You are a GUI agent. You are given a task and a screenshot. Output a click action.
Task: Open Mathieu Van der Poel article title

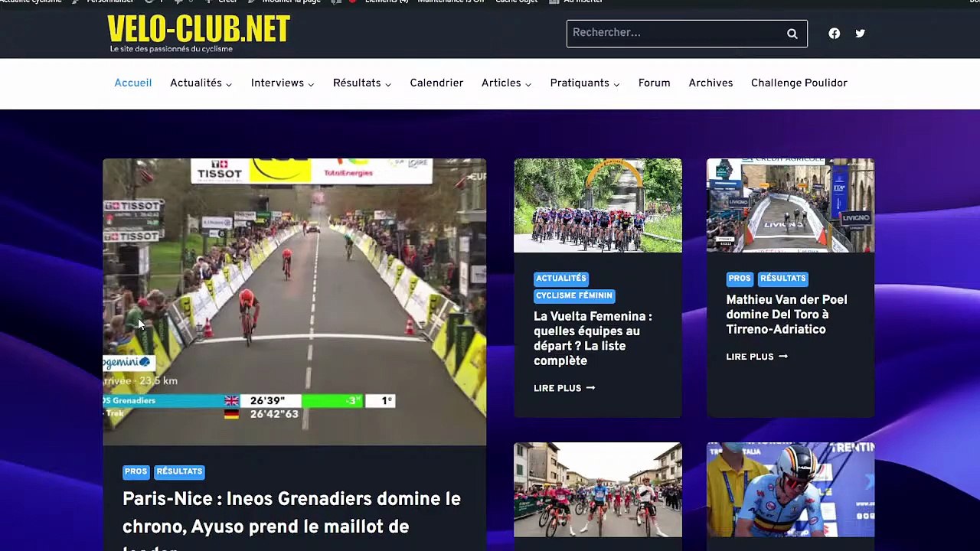pos(786,315)
